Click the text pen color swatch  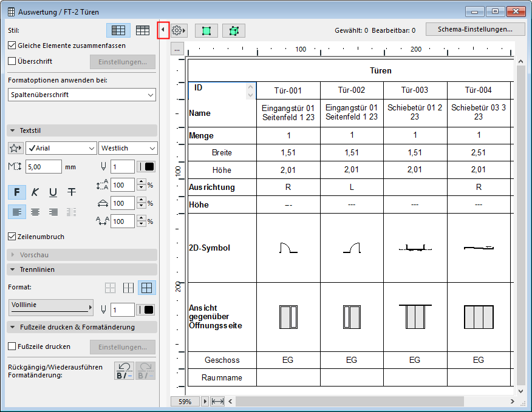click(x=146, y=167)
